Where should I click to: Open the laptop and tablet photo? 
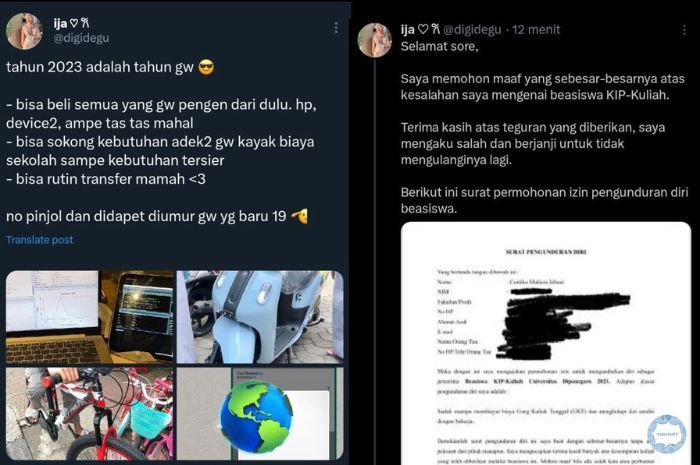(x=89, y=317)
